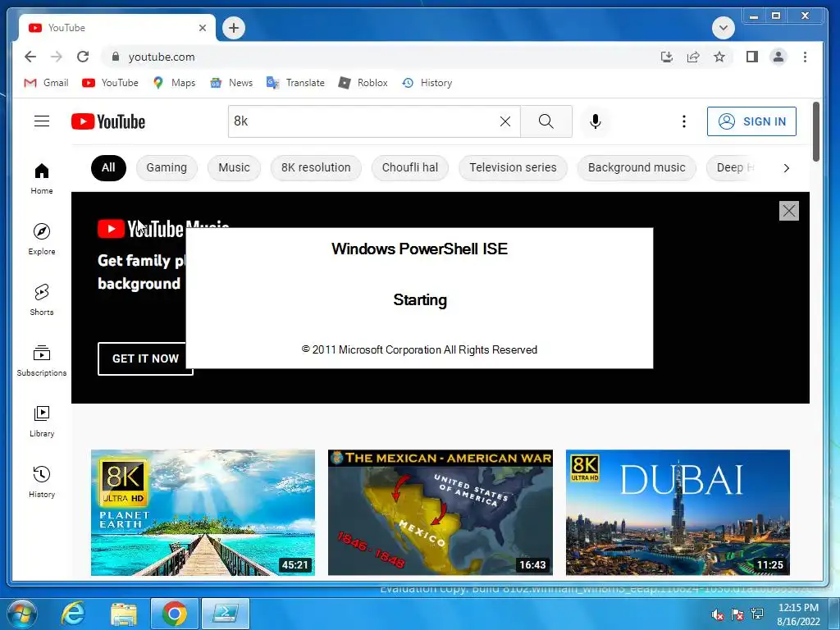Select the 8K resolution chip
The height and width of the screenshot is (630, 840).
coord(316,167)
